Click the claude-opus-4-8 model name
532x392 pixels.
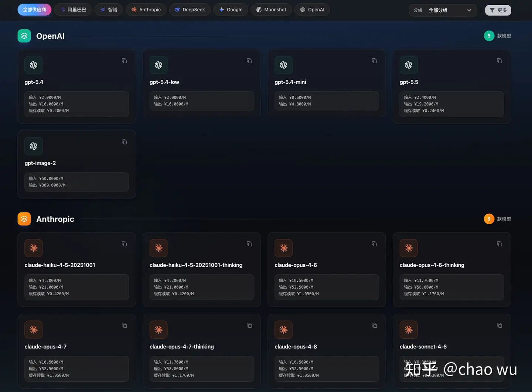pyautogui.click(x=296, y=347)
